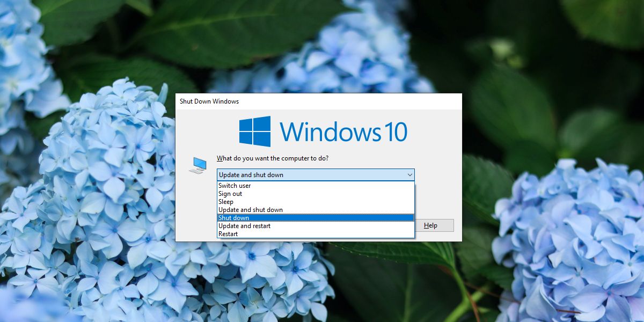
Task: Click the What do you want label
Action: pyautogui.click(x=273, y=158)
